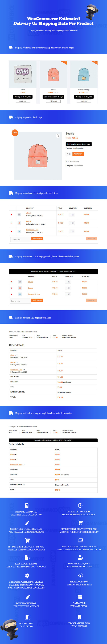Click orange Add to cart on Beanie detail page
The image size is (107, 644).
pyautogui.click(x=78, y=154)
